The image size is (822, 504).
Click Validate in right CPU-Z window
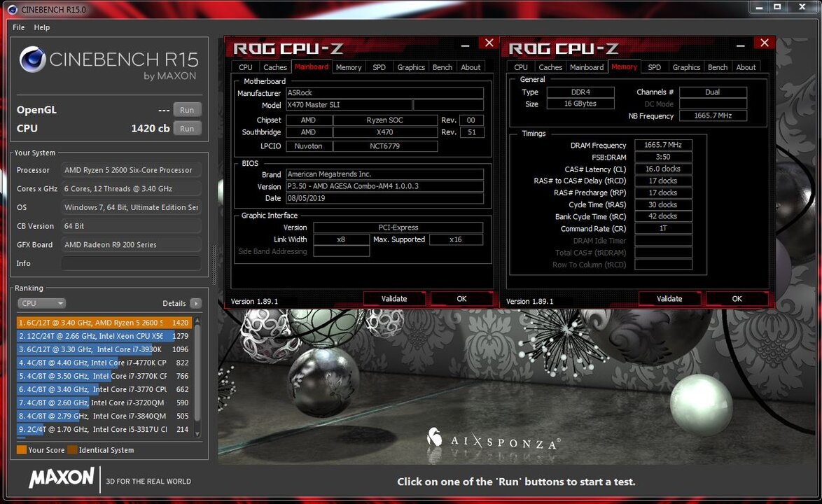(669, 299)
